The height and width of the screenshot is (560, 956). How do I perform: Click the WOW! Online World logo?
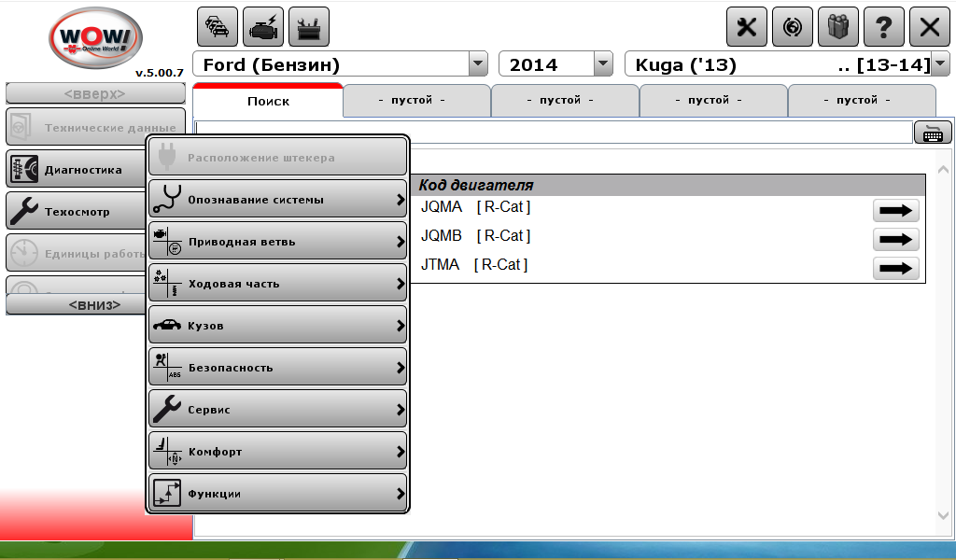96,37
